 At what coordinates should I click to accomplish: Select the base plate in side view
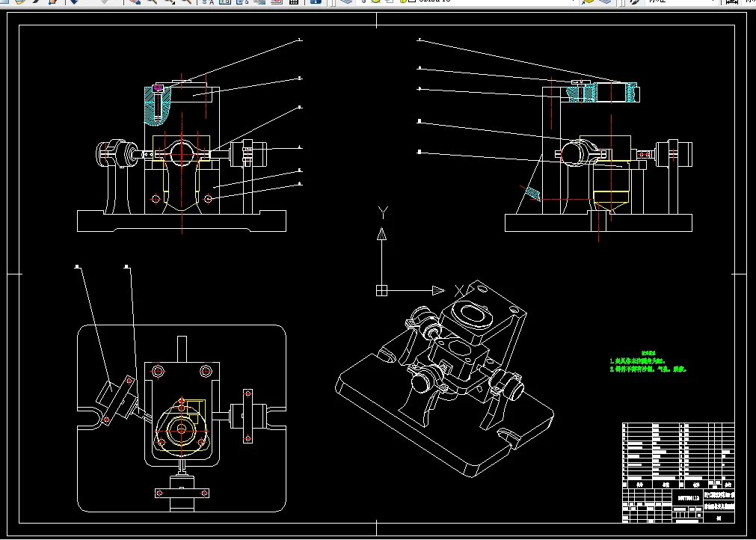(598, 223)
